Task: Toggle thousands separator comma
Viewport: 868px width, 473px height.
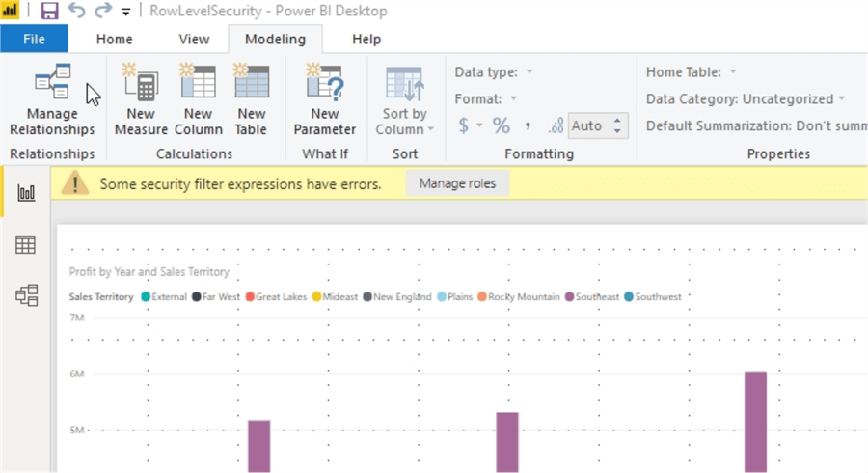Action: click(529, 126)
